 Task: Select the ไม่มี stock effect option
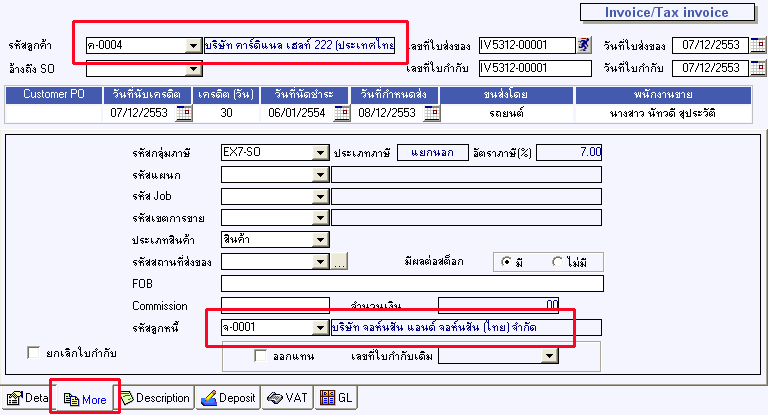point(558,261)
